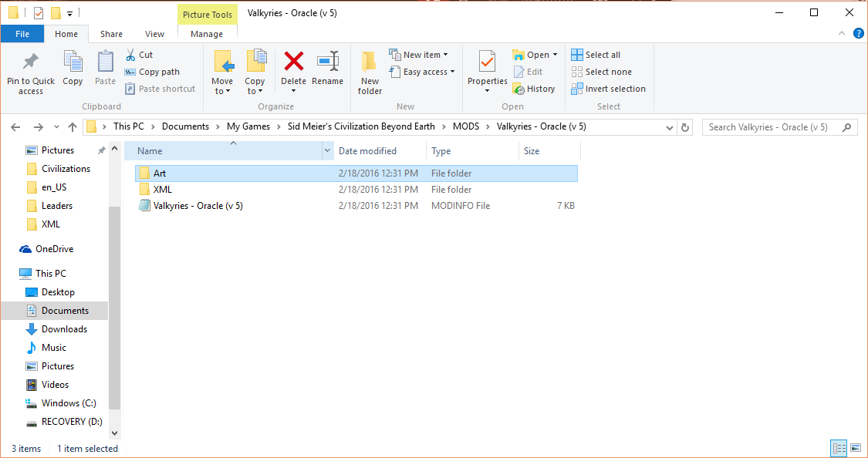Click Invert selection
Image resolution: width=868 pixels, height=458 pixels.
(x=609, y=89)
